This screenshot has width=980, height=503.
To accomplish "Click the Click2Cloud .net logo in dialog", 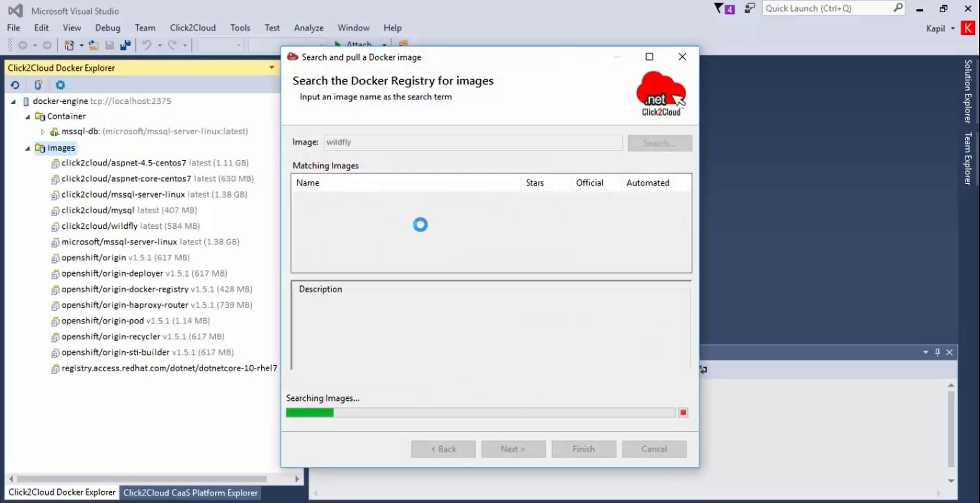I will pyautogui.click(x=661, y=94).
